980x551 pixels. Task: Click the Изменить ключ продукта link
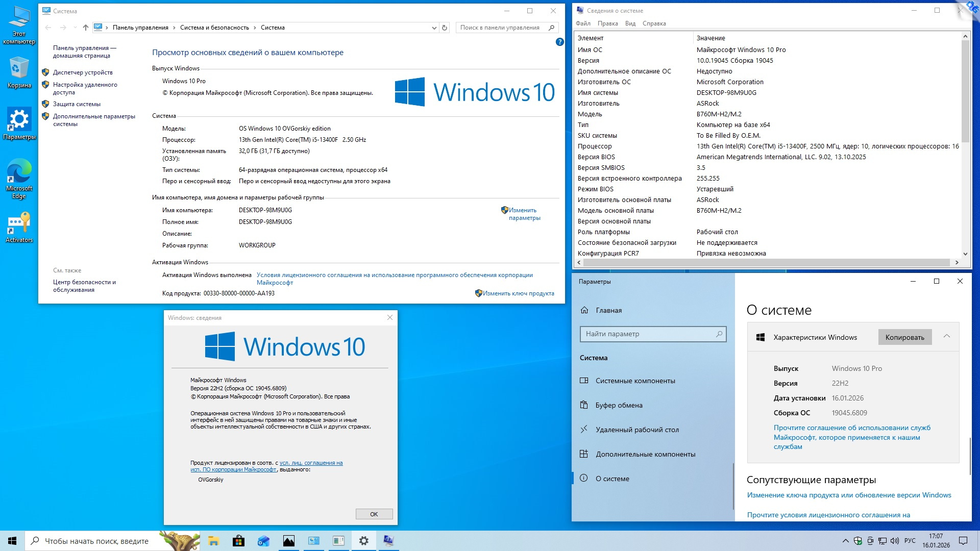pyautogui.click(x=518, y=293)
